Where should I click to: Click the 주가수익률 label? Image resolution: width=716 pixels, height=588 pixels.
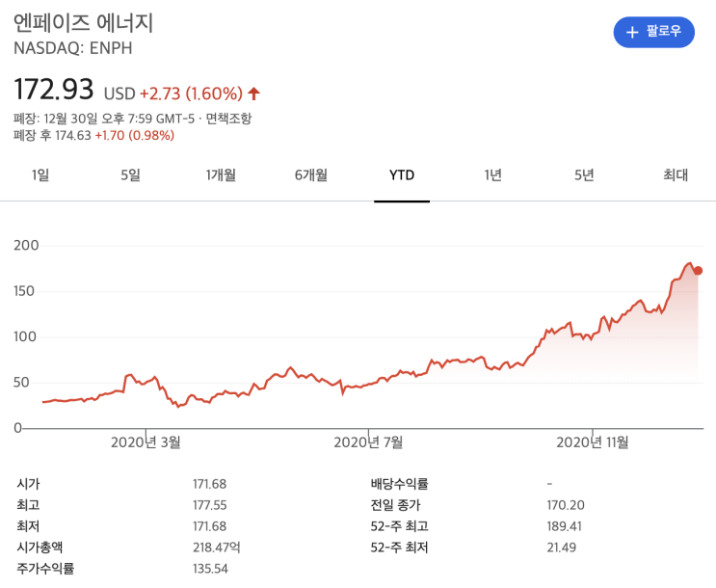[x=45, y=569]
